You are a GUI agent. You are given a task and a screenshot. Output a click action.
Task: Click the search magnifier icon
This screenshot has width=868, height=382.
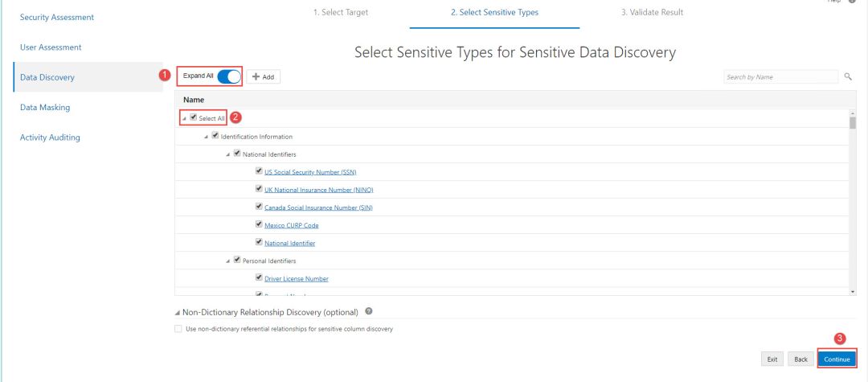click(848, 76)
